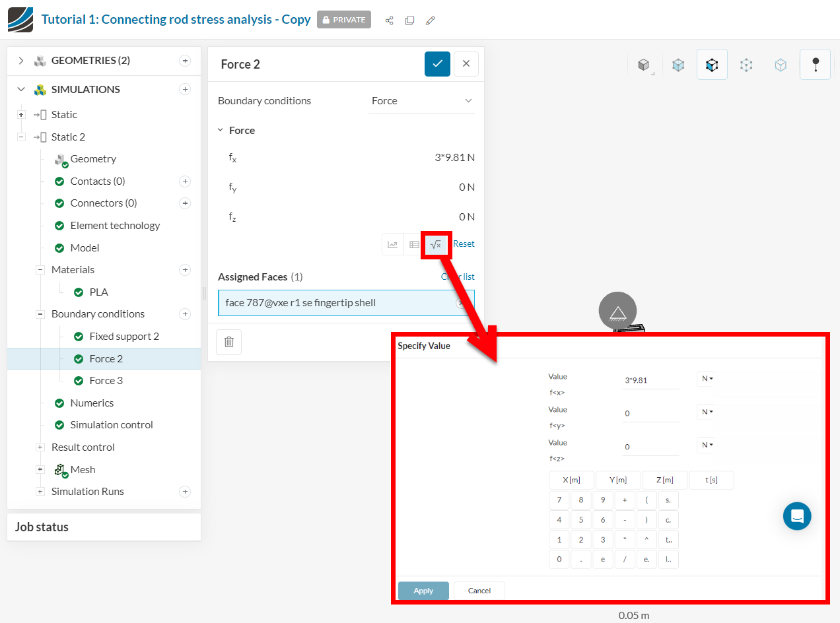This screenshot has height=623, width=840.
Task: Click the pencil edit title icon
Action: [431, 20]
